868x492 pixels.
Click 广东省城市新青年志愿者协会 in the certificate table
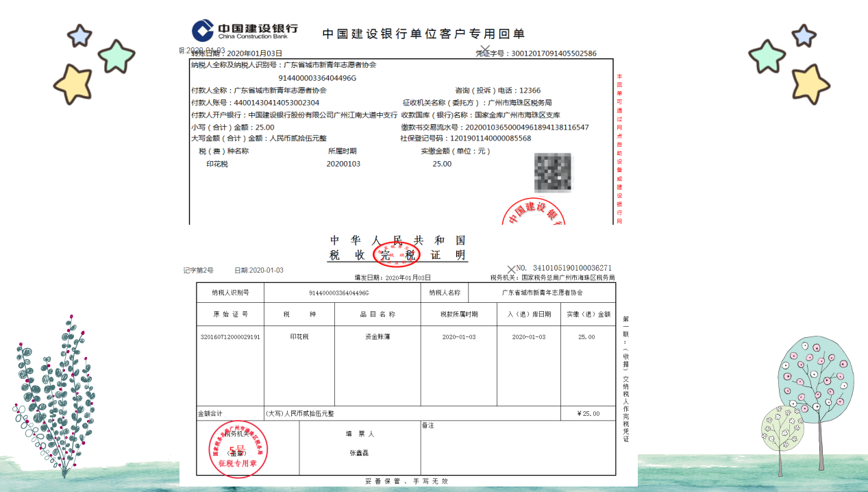pyautogui.click(x=542, y=293)
